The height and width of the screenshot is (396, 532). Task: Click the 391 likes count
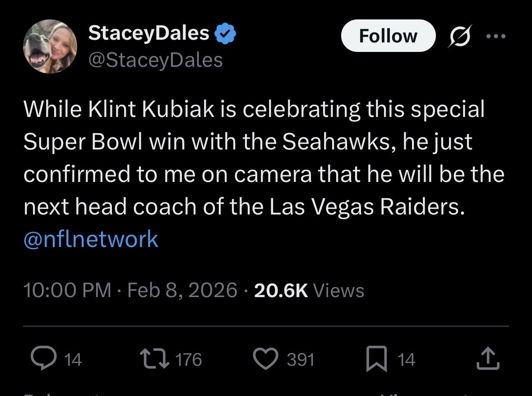301,359
